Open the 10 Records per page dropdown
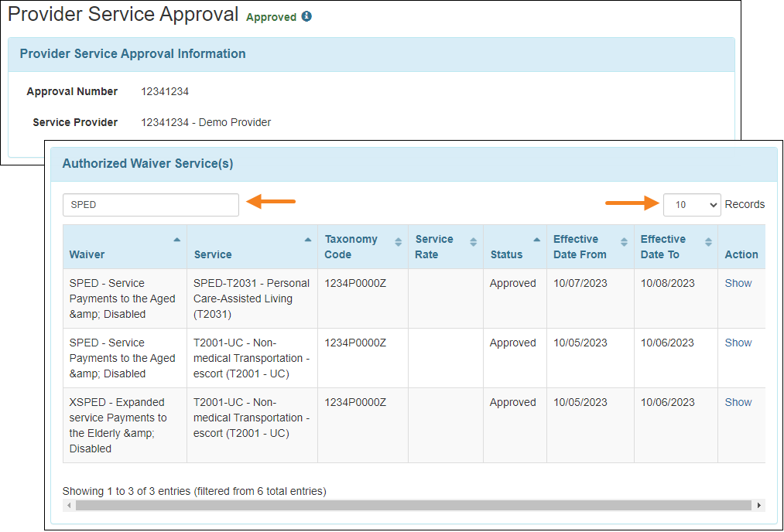Image resolution: width=784 pixels, height=532 pixels. pyautogui.click(x=692, y=205)
